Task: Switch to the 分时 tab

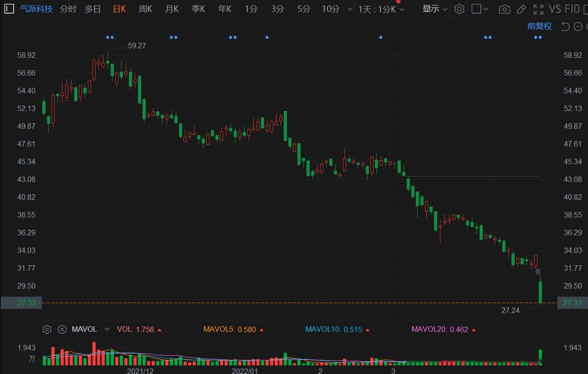Action: 68,9
